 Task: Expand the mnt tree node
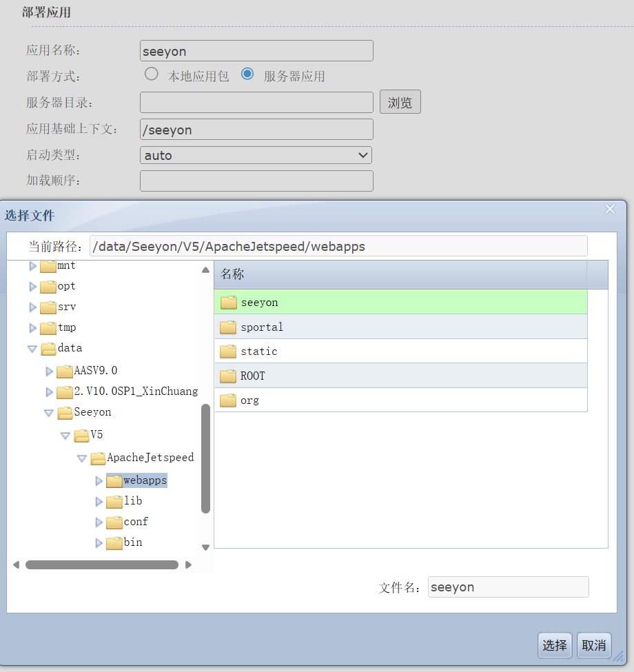click(32, 266)
